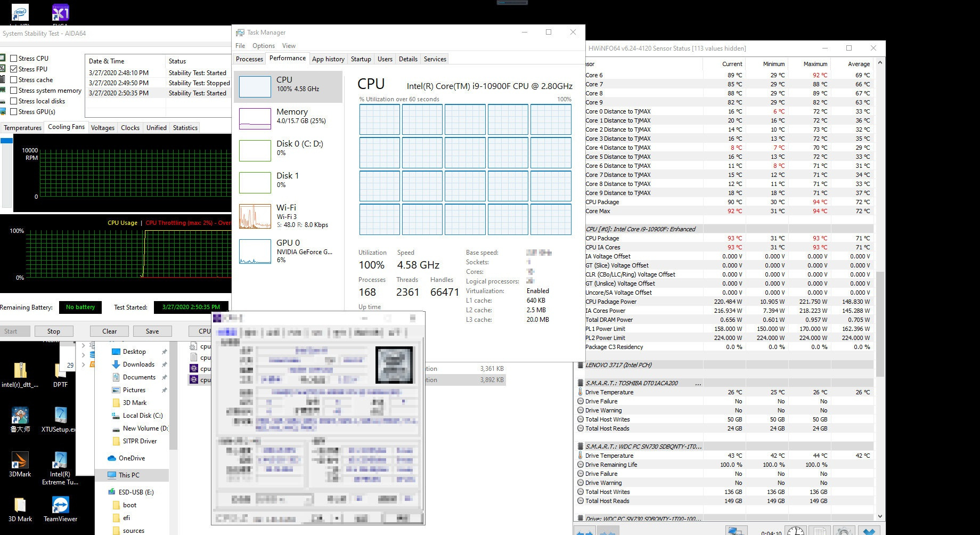Enable Stress system memory checkbox
This screenshot has height=535, width=980.
click(14, 91)
